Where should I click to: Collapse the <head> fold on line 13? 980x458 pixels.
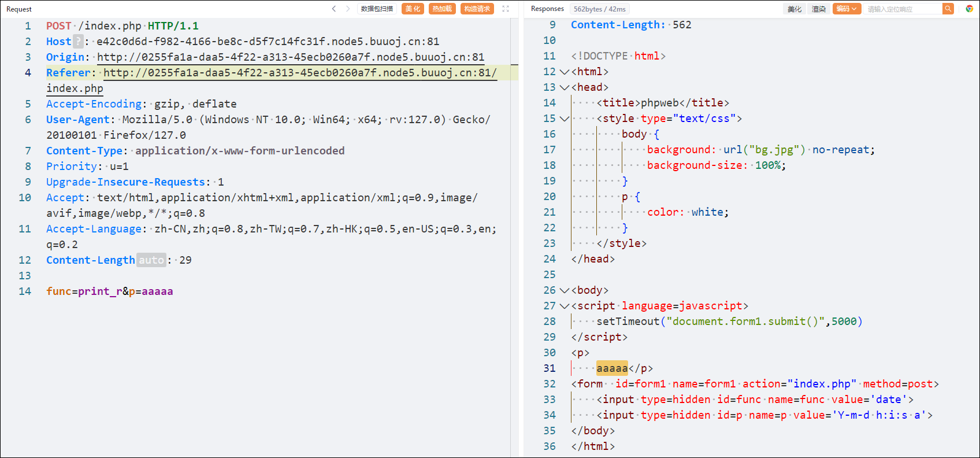pos(565,87)
